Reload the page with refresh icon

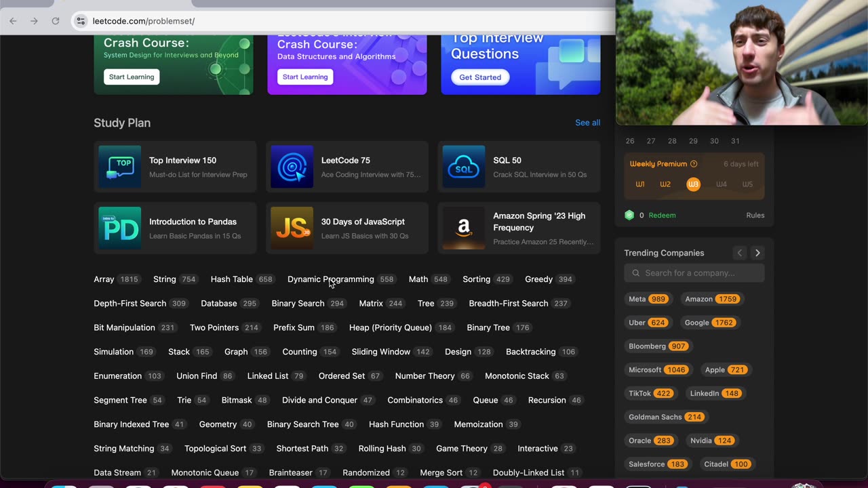(x=56, y=21)
